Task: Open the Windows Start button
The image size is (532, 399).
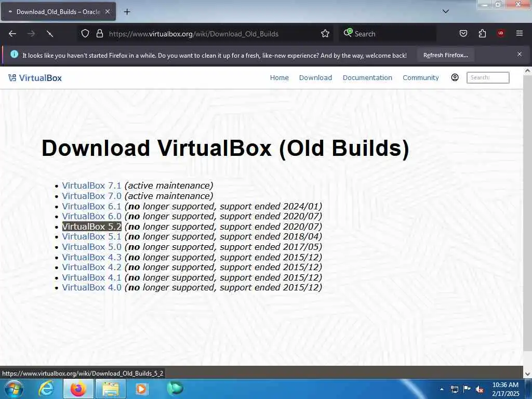Action: click(x=14, y=389)
